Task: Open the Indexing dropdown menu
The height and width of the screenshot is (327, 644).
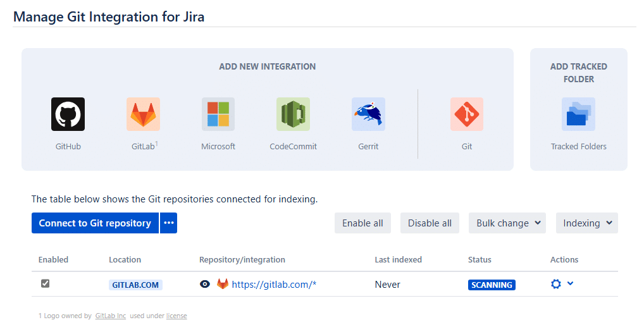Action: click(x=586, y=223)
